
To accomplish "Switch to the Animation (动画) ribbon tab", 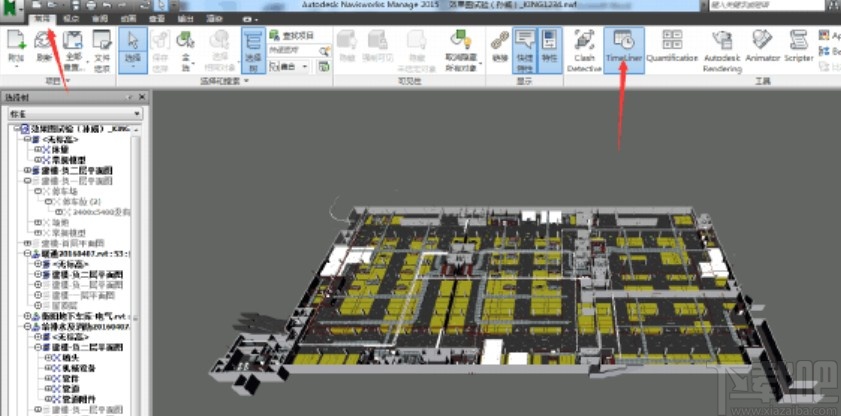I will 128,18.
